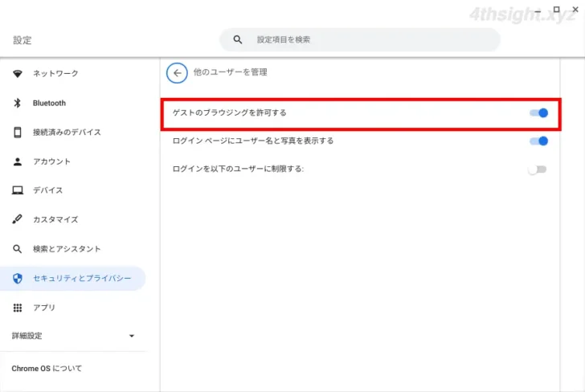Click ゲストのブラウジングを許可する label text
This screenshot has height=392, width=585.
coord(230,112)
